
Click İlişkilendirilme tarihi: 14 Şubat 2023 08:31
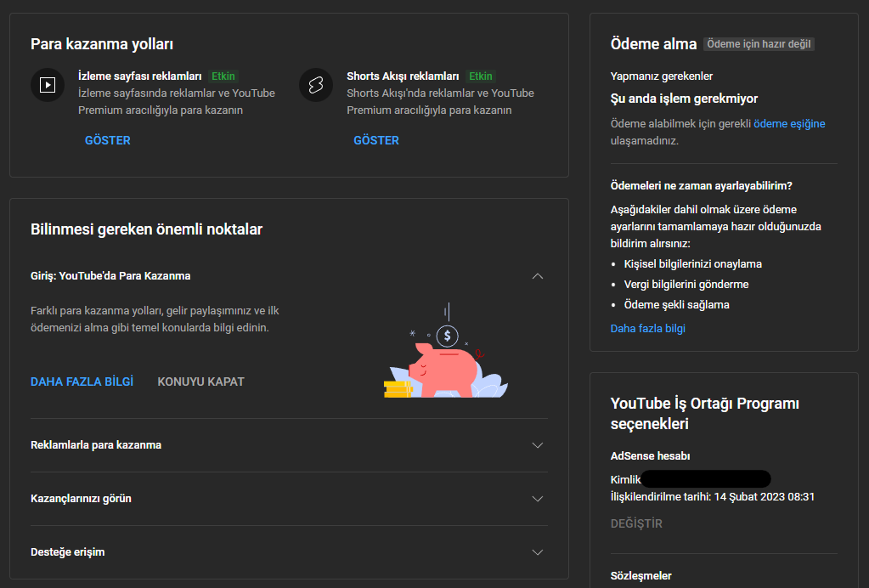[x=712, y=496]
